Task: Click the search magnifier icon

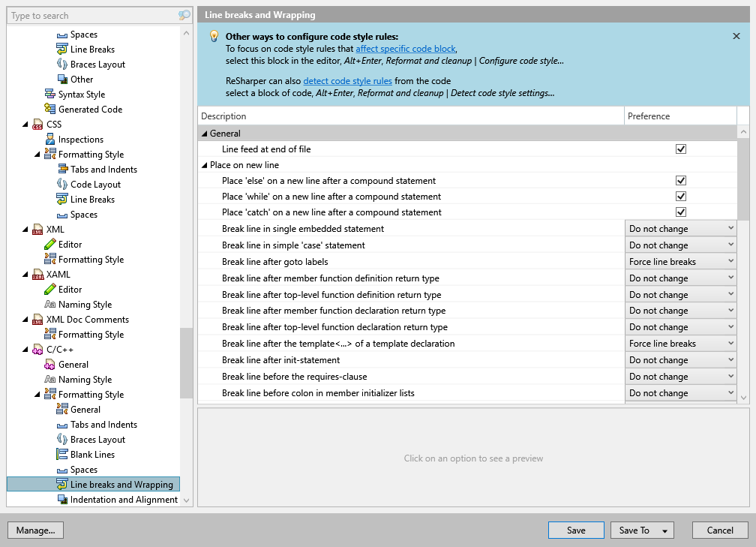Action: 185,15
